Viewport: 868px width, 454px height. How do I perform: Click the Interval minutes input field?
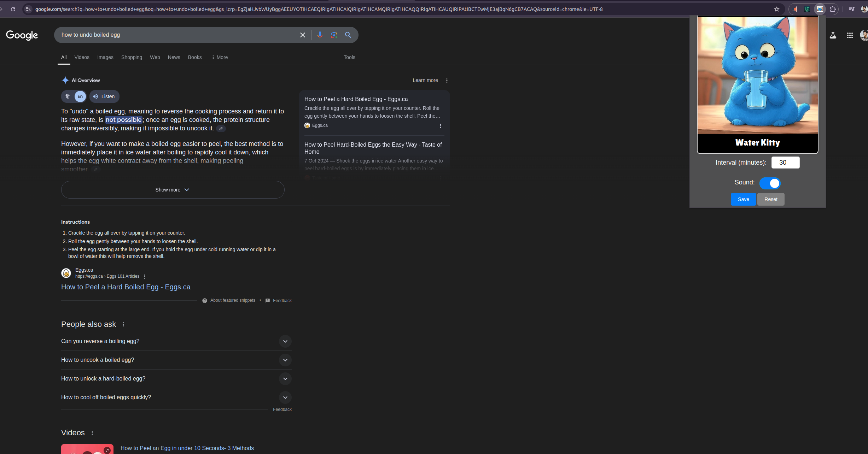785,163
